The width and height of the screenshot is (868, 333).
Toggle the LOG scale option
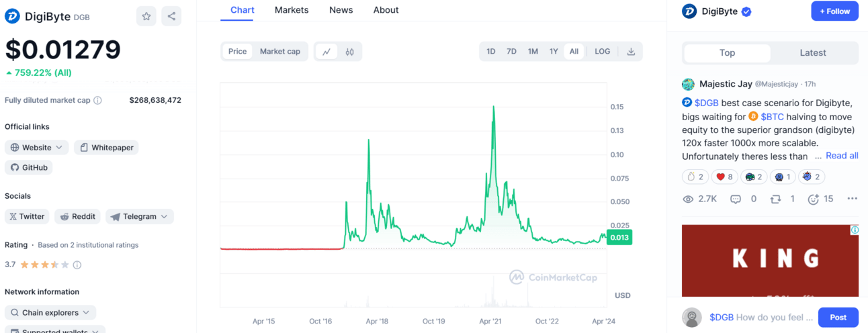[x=603, y=52]
